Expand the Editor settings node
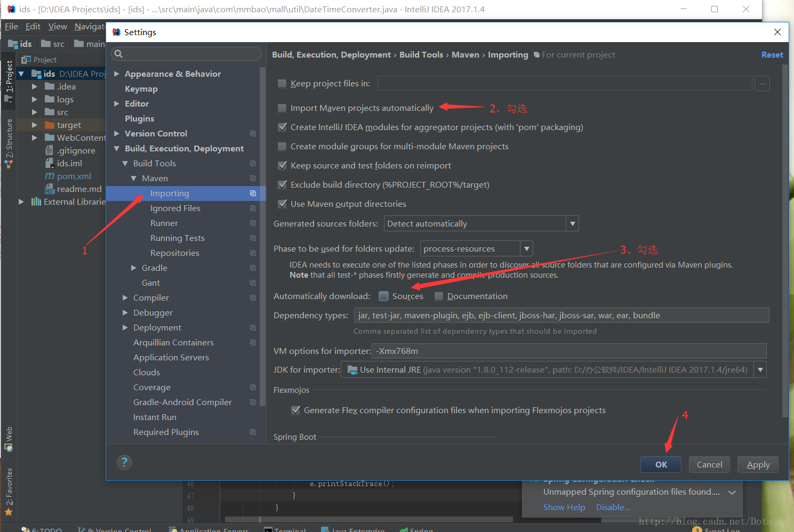 click(117, 103)
